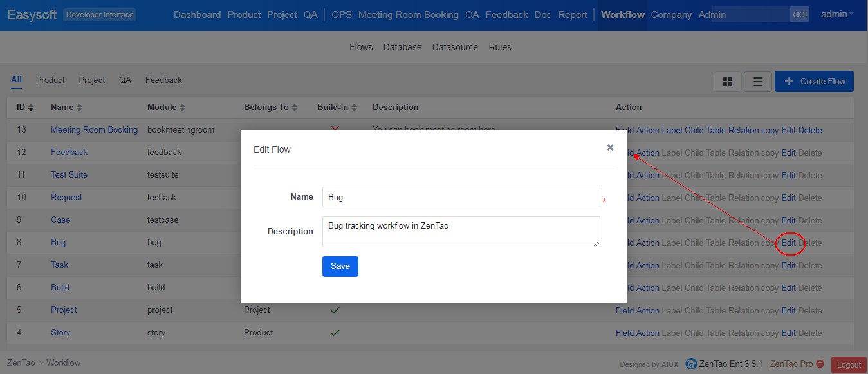
Task: Filter flows by QA tab
Action: 125,80
